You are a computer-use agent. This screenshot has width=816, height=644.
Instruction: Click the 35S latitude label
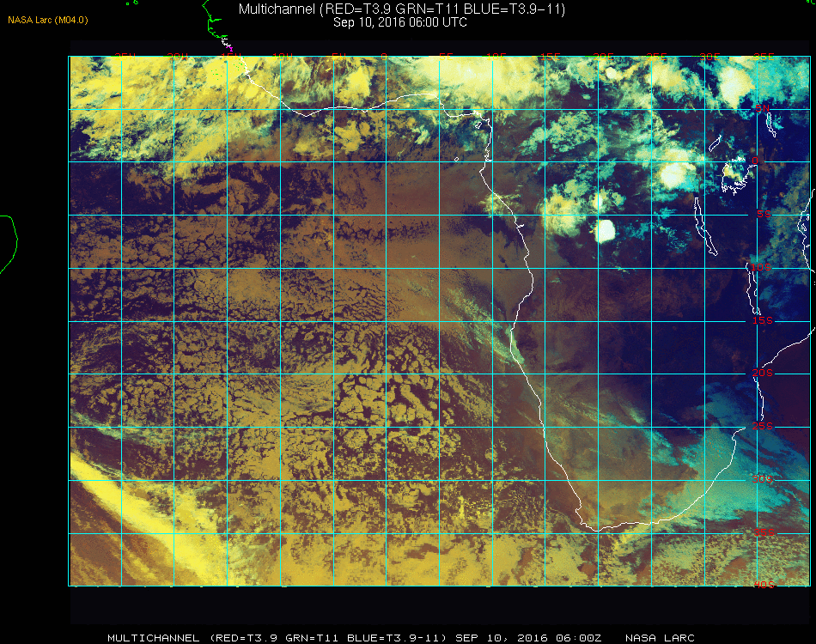(x=764, y=532)
